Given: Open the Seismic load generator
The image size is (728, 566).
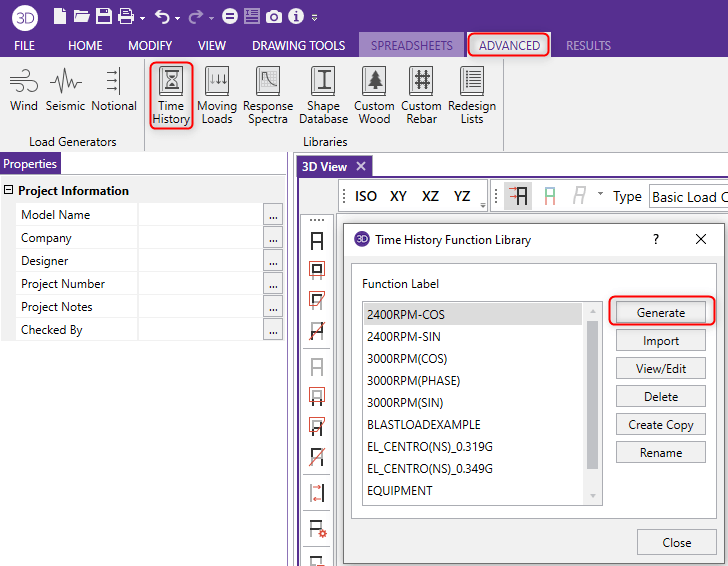Looking at the screenshot, I should (66, 90).
